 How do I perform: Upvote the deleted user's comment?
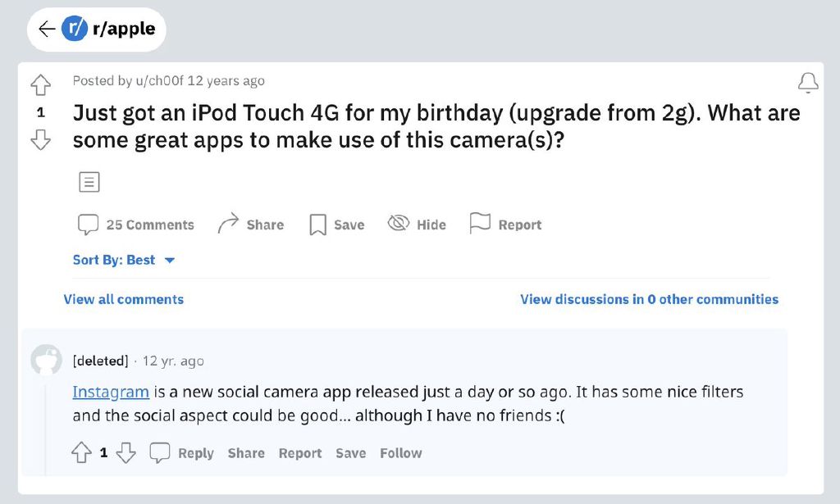(x=81, y=453)
